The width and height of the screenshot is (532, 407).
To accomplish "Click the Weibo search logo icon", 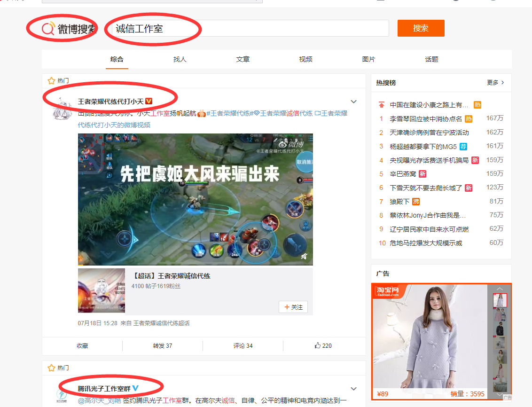I will coord(48,29).
